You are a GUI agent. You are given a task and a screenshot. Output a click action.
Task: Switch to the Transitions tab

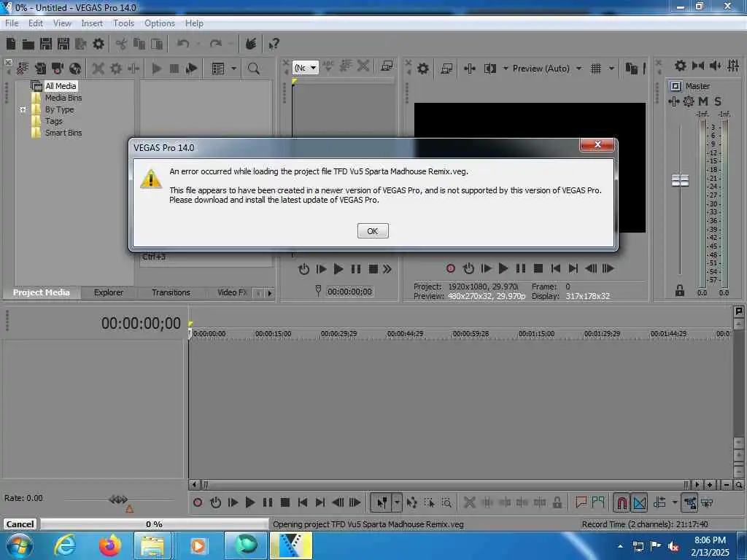click(x=171, y=292)
